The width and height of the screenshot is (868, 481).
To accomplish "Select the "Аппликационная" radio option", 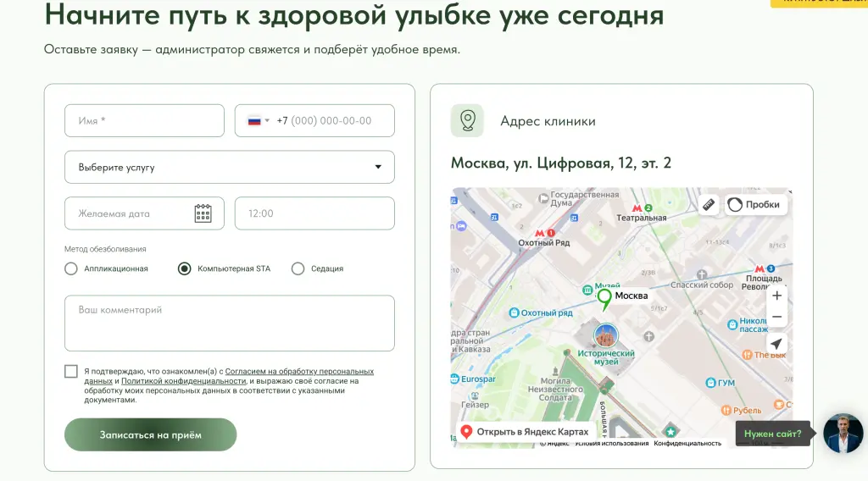I will coord(71,268).
